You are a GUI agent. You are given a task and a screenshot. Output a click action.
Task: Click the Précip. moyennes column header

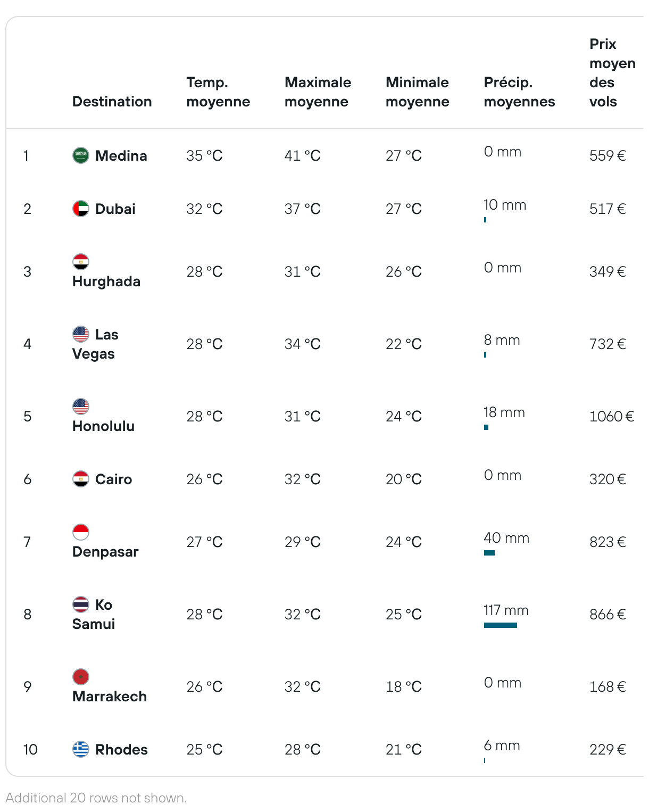[x=519, y=92]
